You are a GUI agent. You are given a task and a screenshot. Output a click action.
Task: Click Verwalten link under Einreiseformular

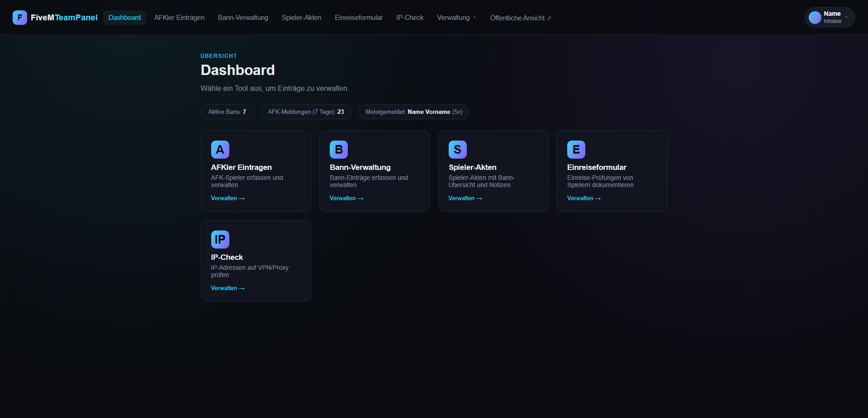tap(584, 198)
